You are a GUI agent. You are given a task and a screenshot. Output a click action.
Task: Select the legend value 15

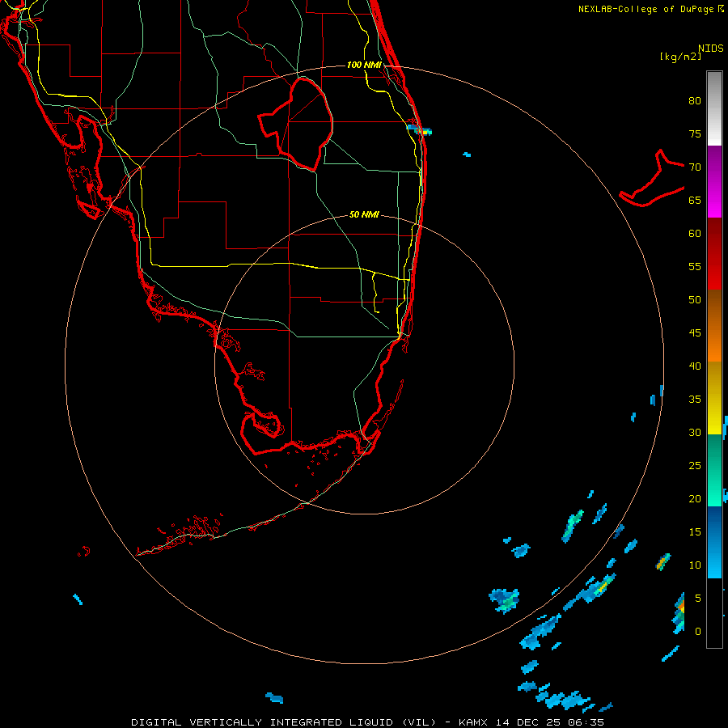[x=695, y=532]
